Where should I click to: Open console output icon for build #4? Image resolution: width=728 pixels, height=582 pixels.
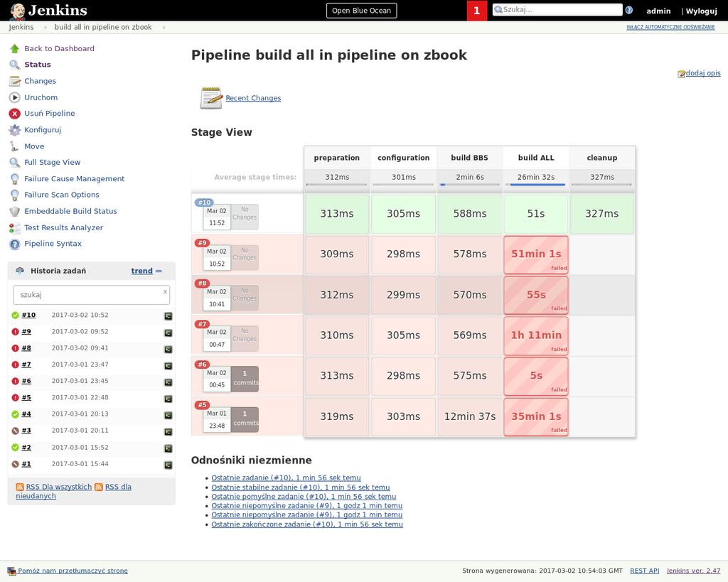(168, 415)
